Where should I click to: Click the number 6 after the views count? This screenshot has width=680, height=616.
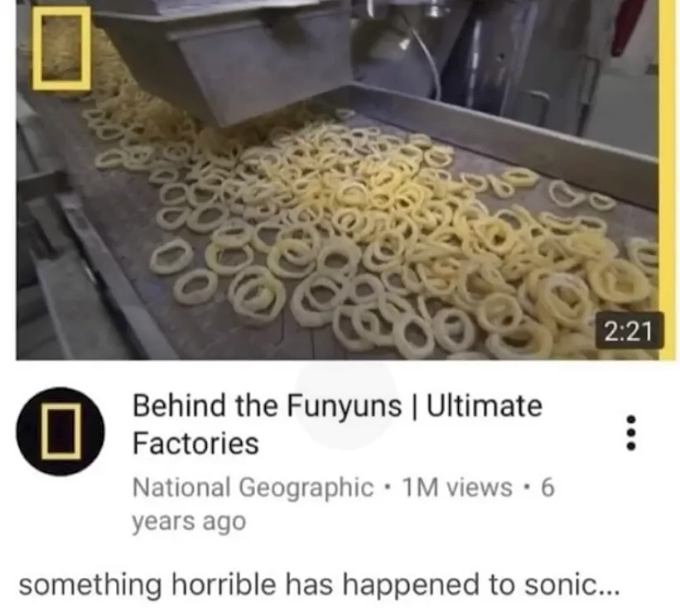point(547,487)
